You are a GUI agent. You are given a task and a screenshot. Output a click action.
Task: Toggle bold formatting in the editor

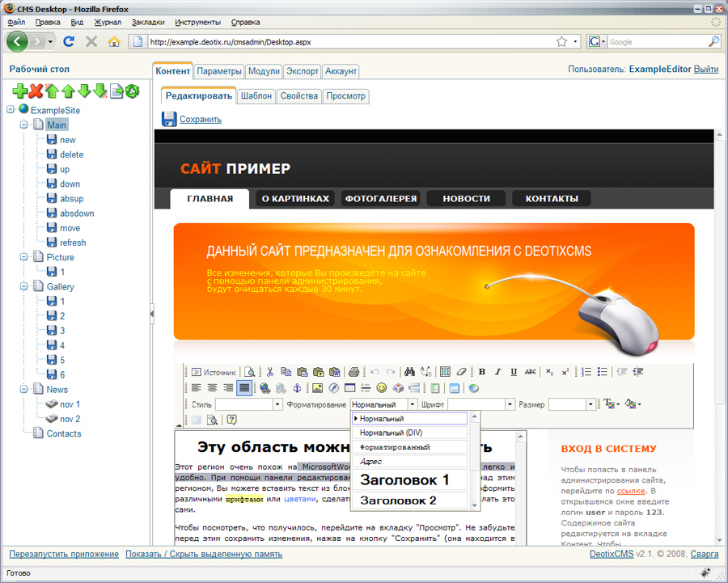point(482,372)
